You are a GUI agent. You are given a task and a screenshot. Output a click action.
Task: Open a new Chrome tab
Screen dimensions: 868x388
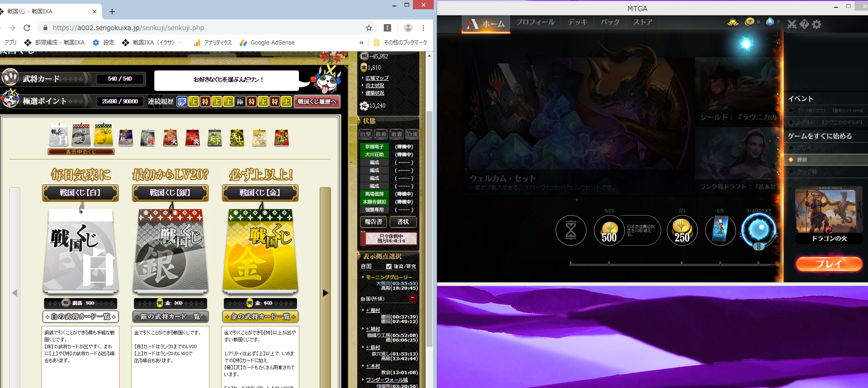point(112,11)
